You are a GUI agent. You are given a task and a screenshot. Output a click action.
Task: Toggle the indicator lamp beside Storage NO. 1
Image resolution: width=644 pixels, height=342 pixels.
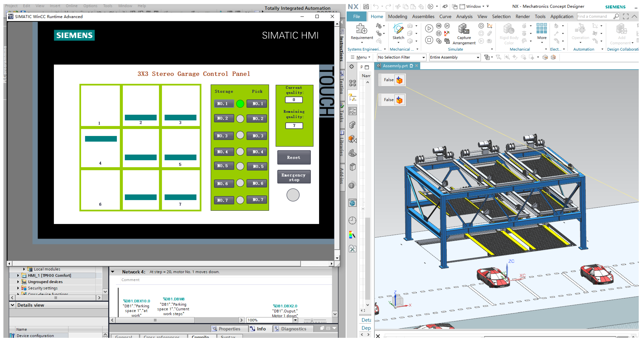240,104
